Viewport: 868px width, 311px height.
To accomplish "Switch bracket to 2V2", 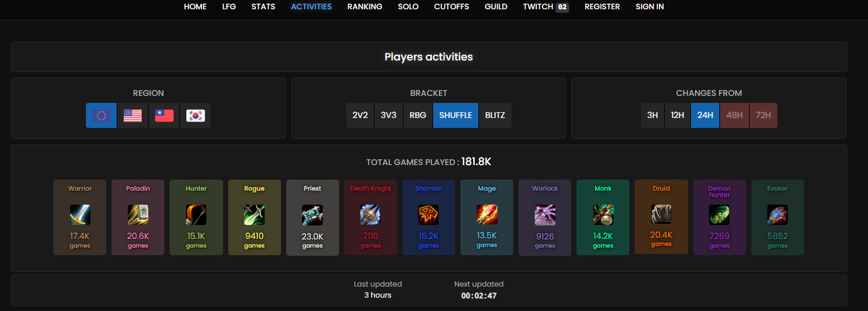I will 360,115.
